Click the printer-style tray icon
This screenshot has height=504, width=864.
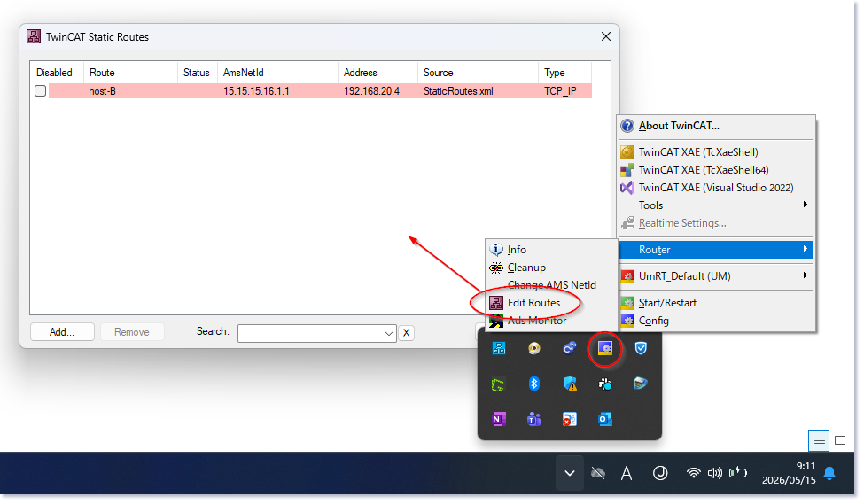pos(641,384)
